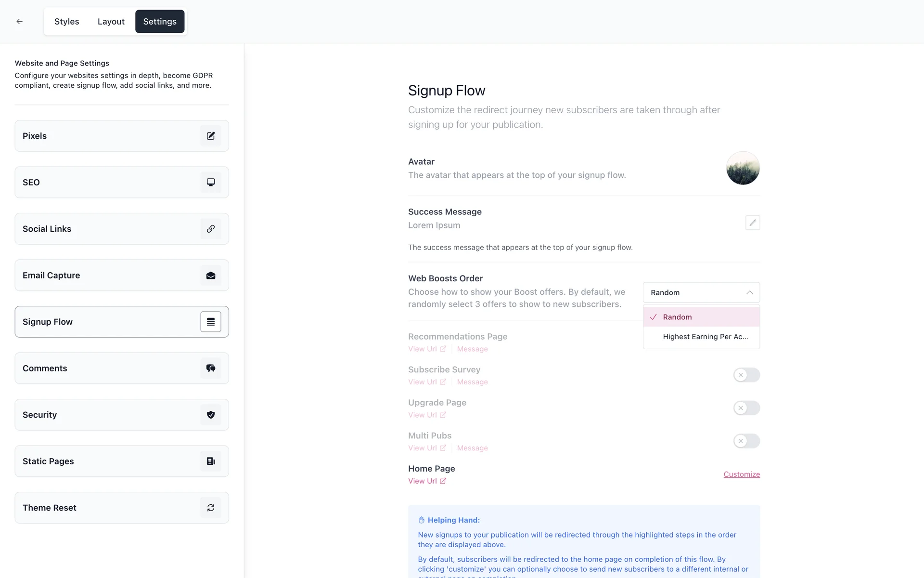Click the Theme Reset refresh icon
The image size is (924, 578).
click(211, 508)
